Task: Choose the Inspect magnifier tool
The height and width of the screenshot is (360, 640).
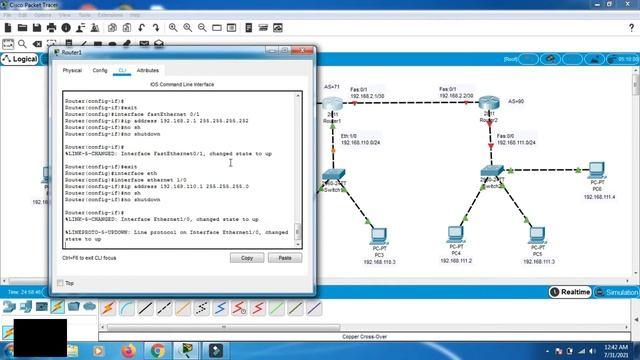Action: pyautogui.click(x=22, y=44)
